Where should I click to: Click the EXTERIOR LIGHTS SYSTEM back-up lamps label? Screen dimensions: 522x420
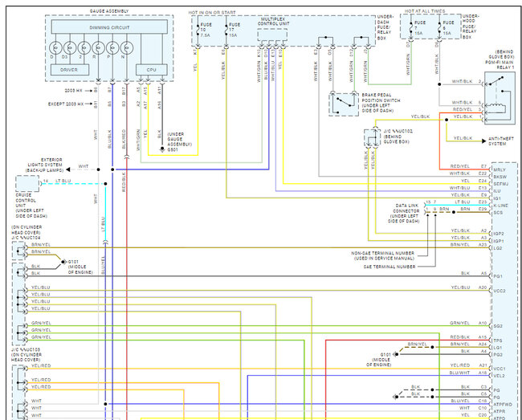(x=45, y=165)
